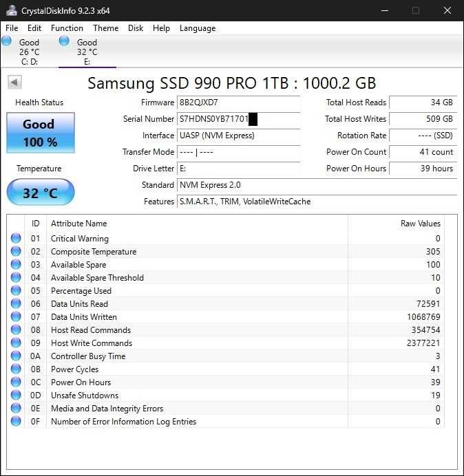
Task: Click the CrystalDiskInfo app icon in title bar
Action: coord(11,10)
